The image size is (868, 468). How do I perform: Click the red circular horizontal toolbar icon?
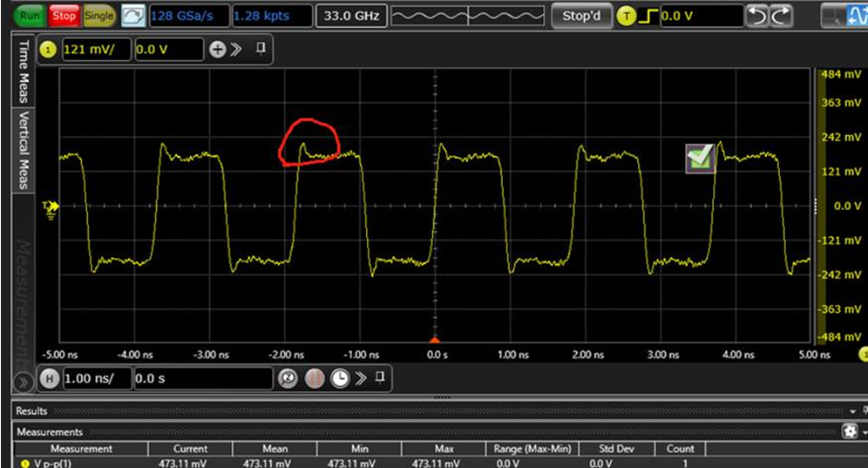[x=315, y=379]
